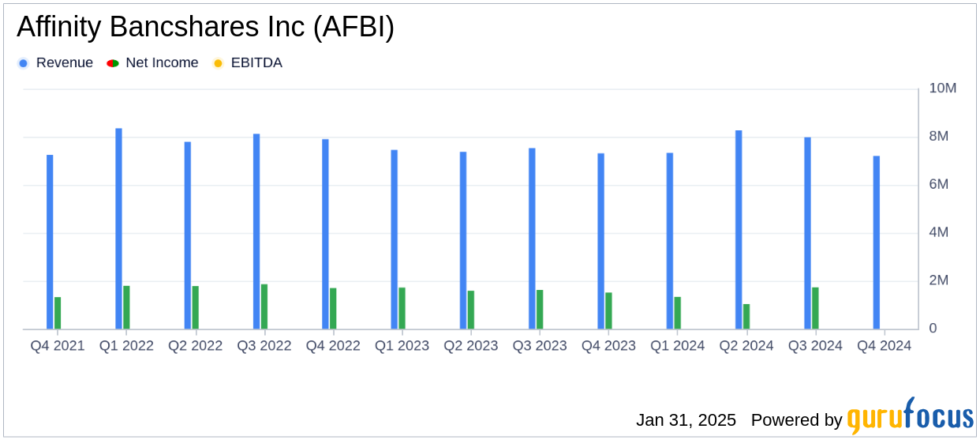Select the Q4 2023 green net income bar
This screenshot has width=980, height=440.
[x=608, y=311]
